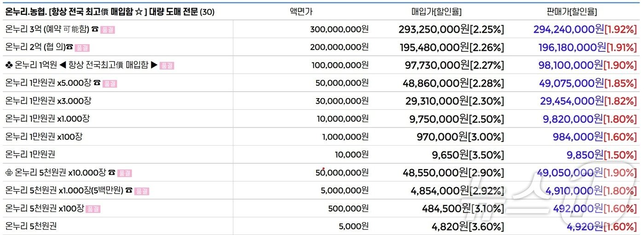Select 온누리 5천원권 single voucher name

pyautogui.click(x=31, y=226)
